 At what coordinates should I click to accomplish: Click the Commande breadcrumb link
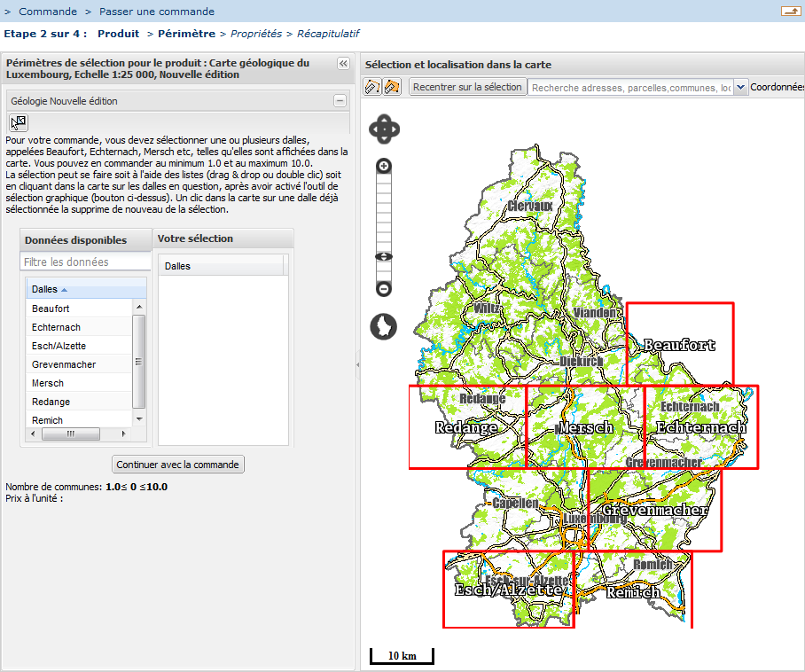(x=48, y=12)
